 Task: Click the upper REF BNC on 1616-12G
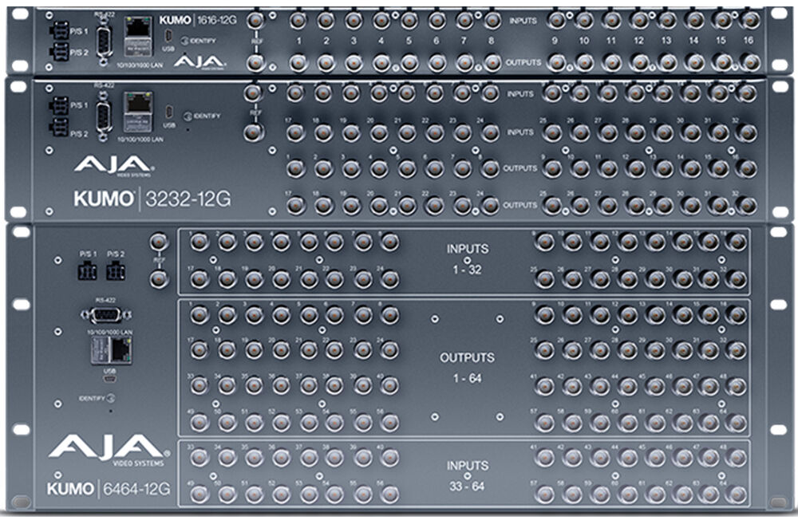[256, 21]
